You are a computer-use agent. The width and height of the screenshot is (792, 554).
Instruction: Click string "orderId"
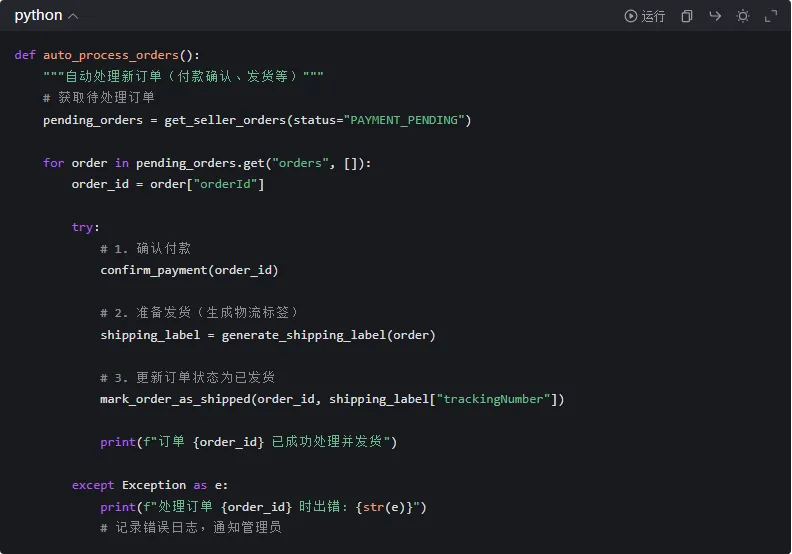(x=226, y=184)
